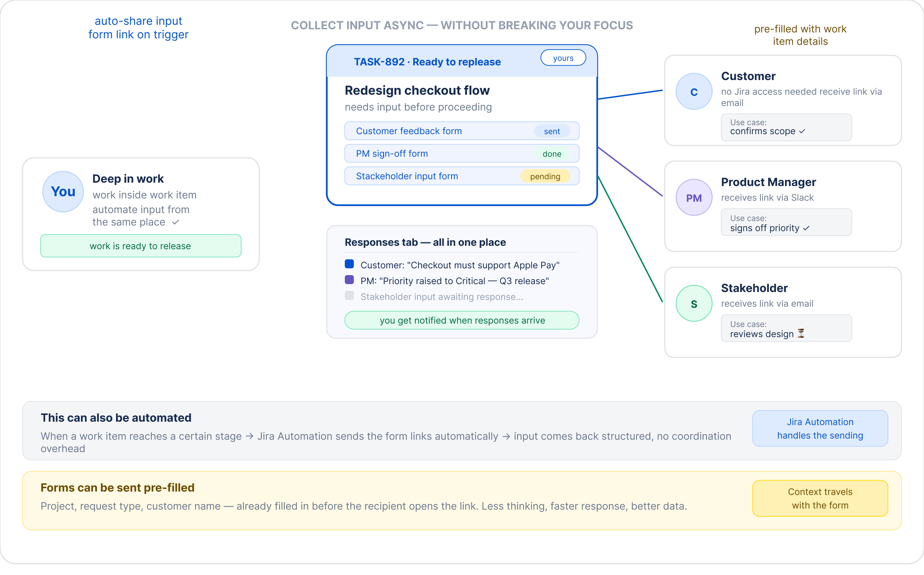
Task: Click 'you get notified when responses arrive' pill
Action: [462, 321]
